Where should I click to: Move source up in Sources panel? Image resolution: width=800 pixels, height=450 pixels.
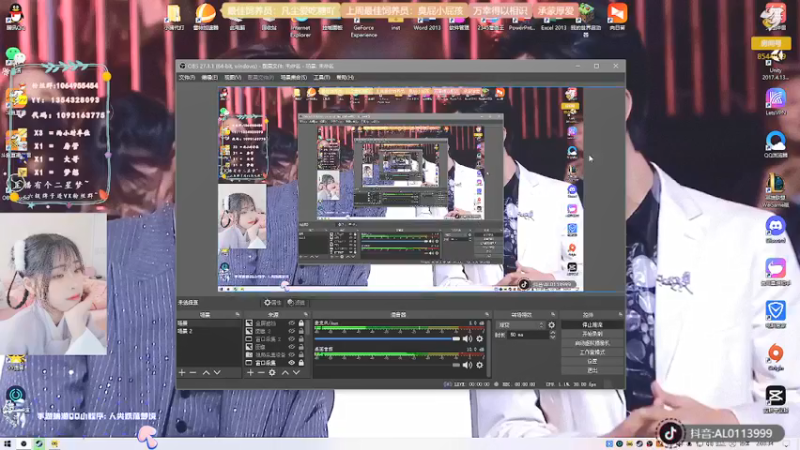tap(285, 373)
